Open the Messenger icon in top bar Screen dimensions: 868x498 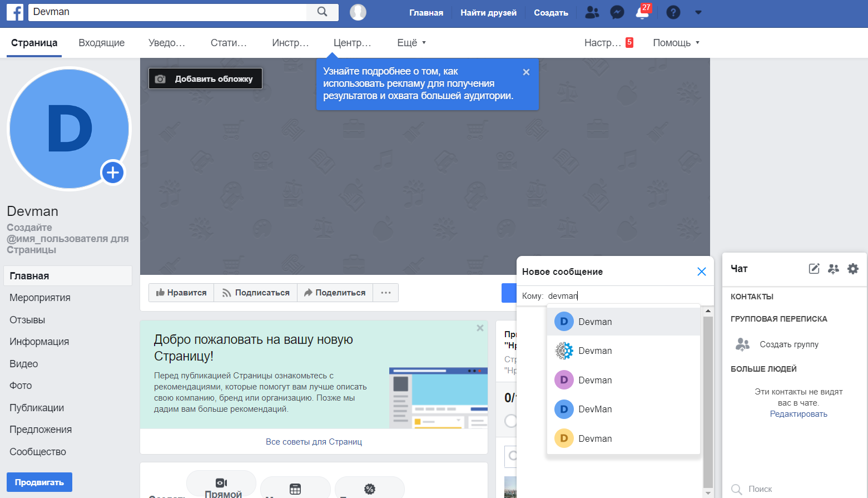tap(617, 12)
